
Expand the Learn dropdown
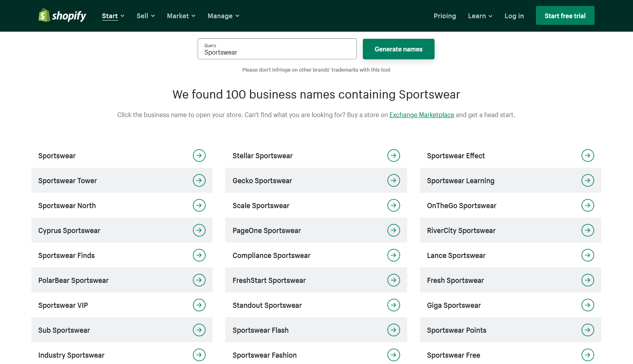click(480, 16)
